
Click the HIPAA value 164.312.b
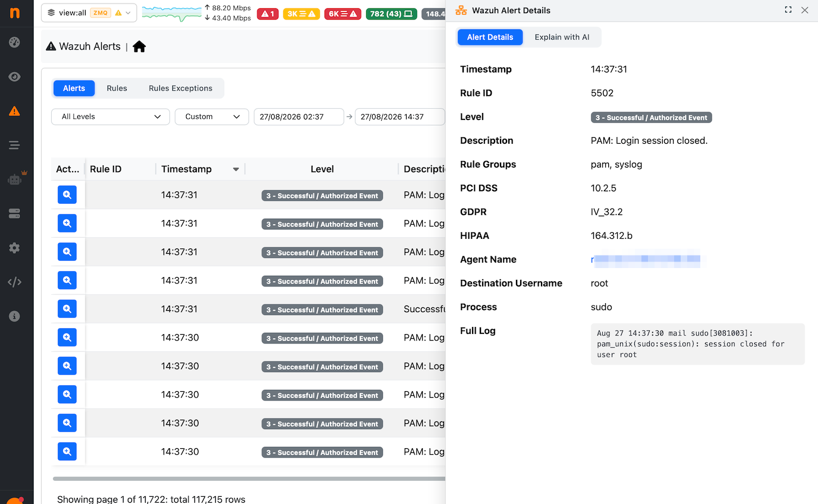click(612, 236)
